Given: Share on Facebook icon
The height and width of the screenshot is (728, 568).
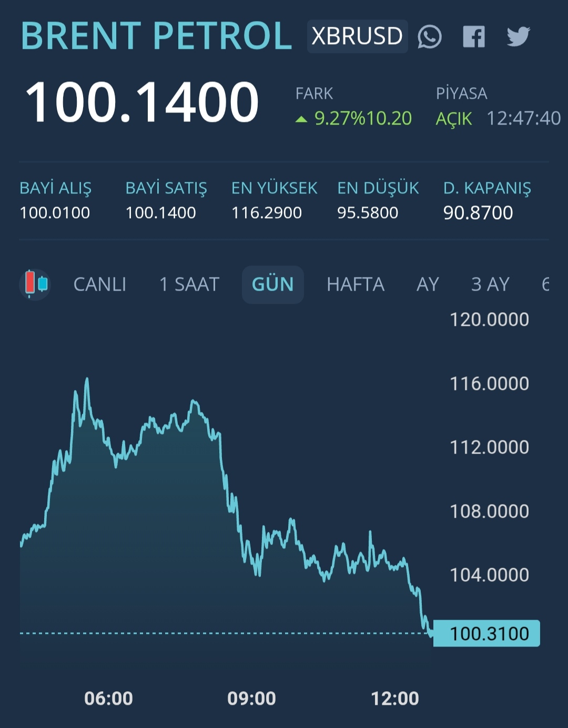Looking at the screenshot, I should [473, 37].
